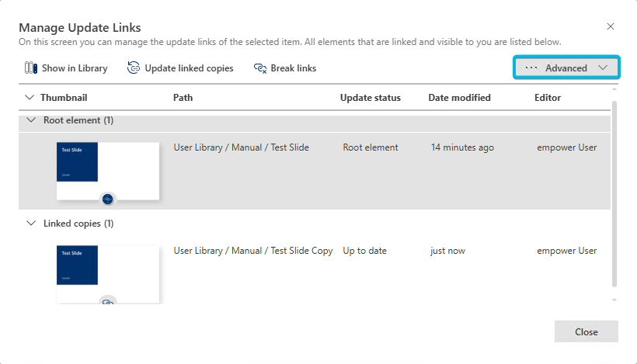Screen dimensions: 637x364
Task: Click the Thumbnail column header
Action: point(64,97)
